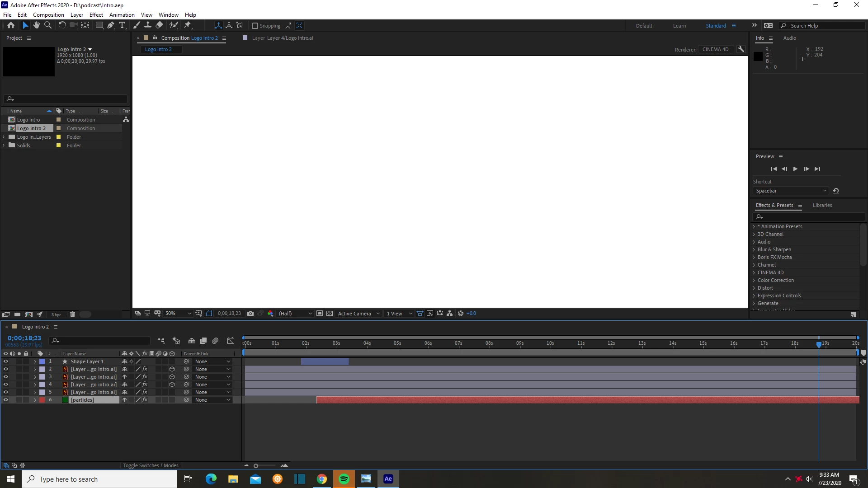This screenshot has height=488, width=868.
Task: Select the Zoom magnifier tool
Action: [47, 25]
